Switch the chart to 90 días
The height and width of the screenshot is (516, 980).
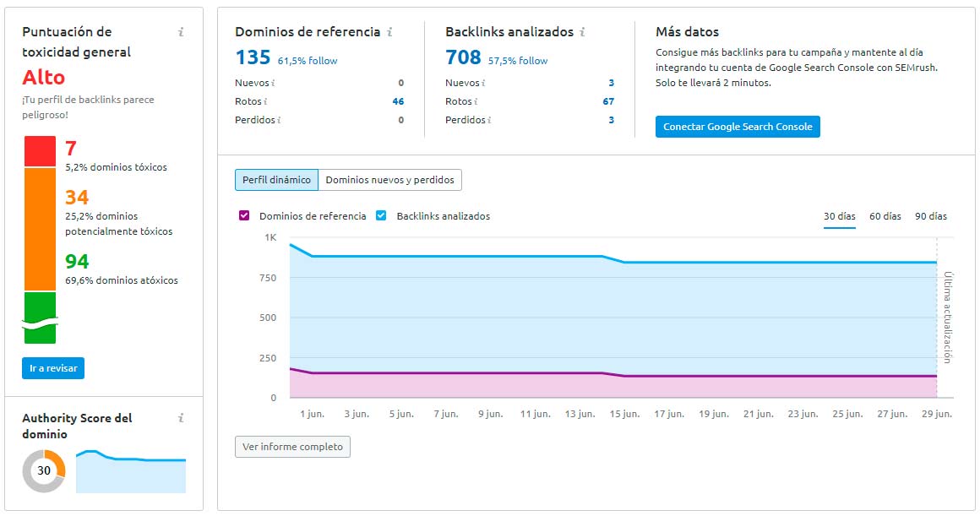tap(931, 216)
